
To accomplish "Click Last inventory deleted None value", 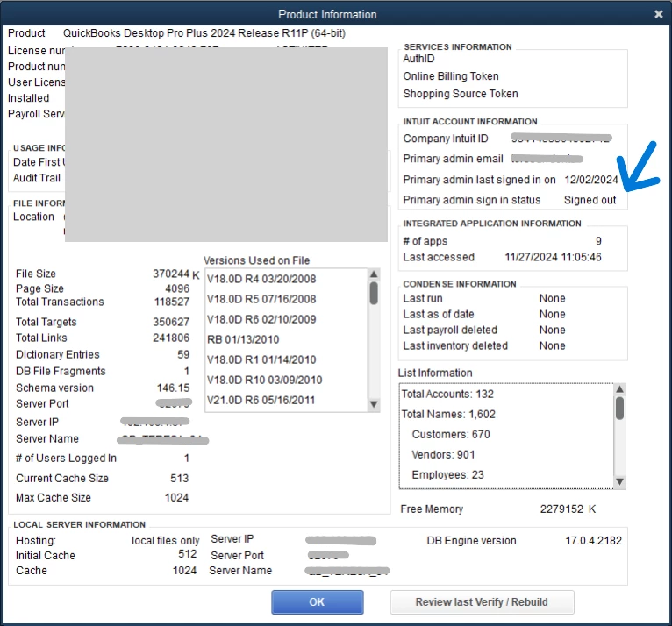I will tap(552, 345).
